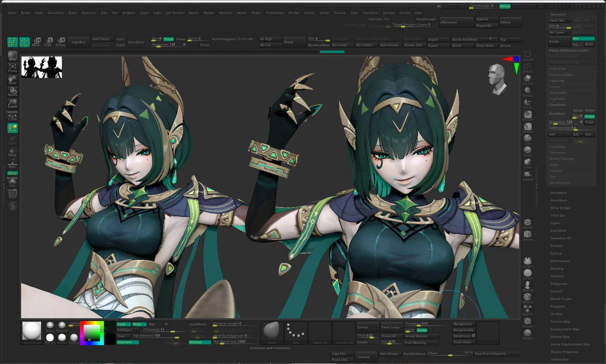The image size is (606, 364).
Task: Click Freeze SubDivision Levels
Action: tap(572, 50)
